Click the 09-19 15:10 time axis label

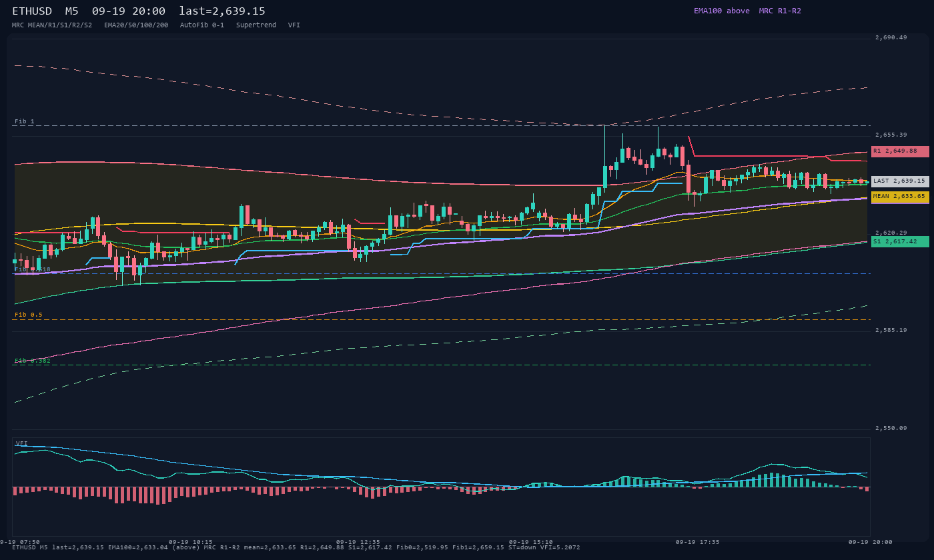[531, 543]
